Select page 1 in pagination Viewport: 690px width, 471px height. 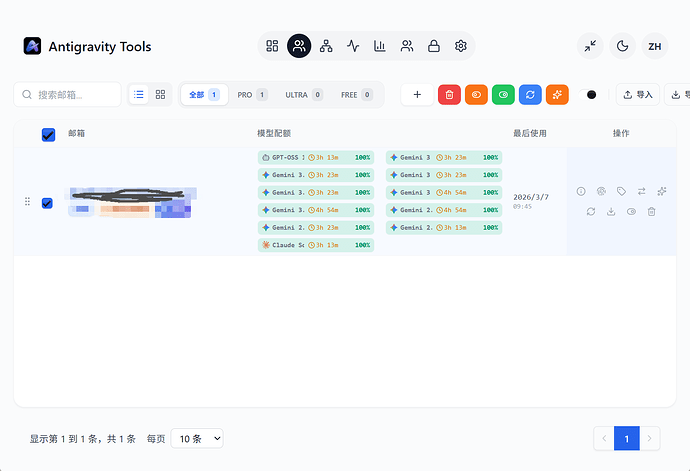(x=627, y=438)
